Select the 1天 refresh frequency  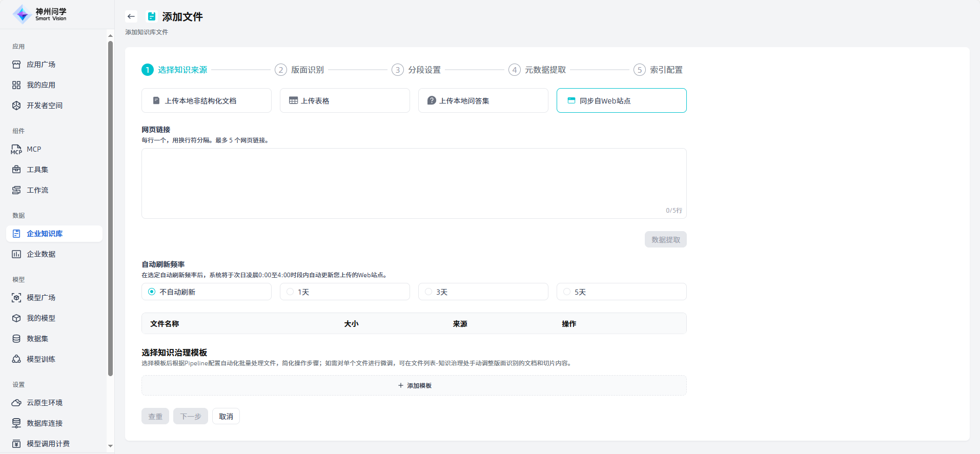(x=290, y=292)
